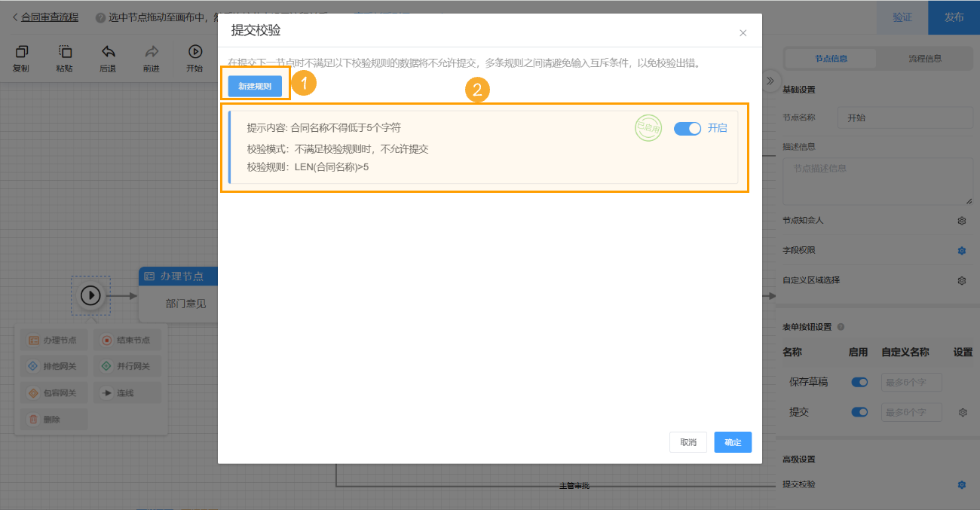This screenshot has height=510, width=980.
Task: Click the 开始 start node icon
Action: pyautogui.click(x=194, y=52)
